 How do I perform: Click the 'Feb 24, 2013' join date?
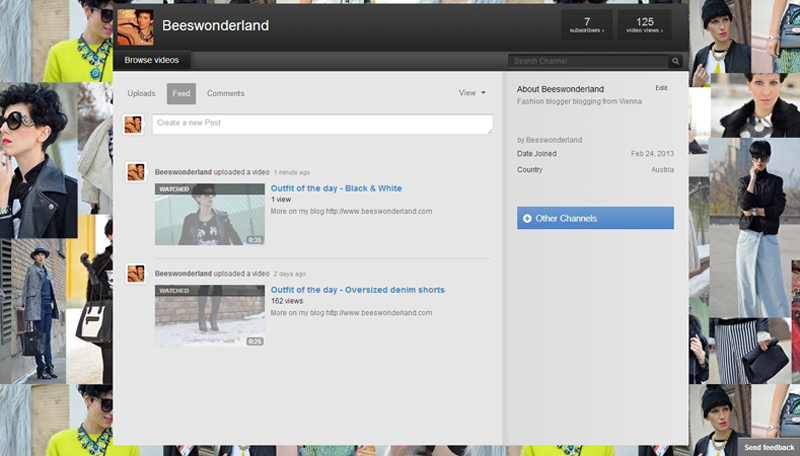(652, 154)
